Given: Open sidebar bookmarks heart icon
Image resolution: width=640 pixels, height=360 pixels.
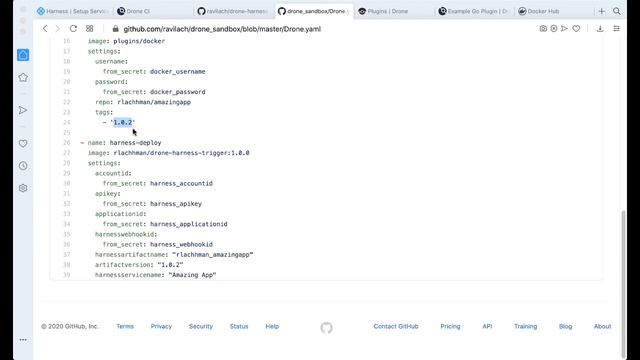Looking at the screenshot, I should (x=23, y=144).
